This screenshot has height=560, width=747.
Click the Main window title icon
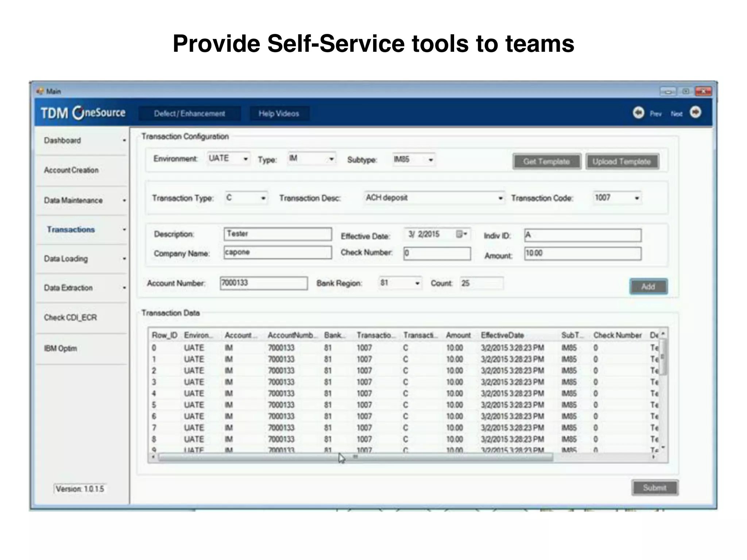[40, 91]
